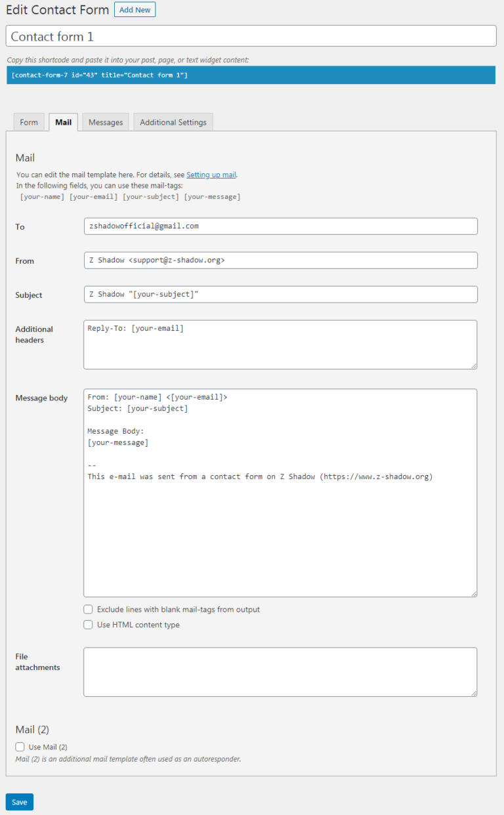
Task: Click the File attachments box
Action: pyautogui.click(x=280, y=671)
